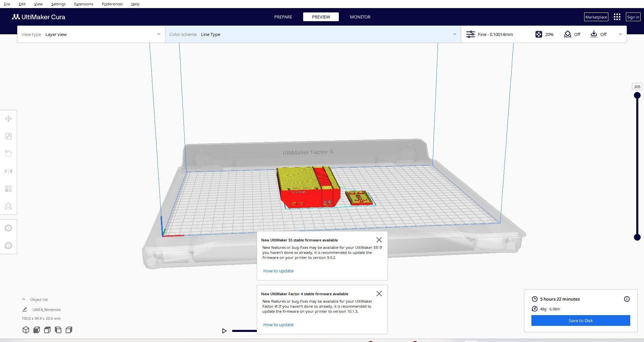Click the 100.0 x 99.9 x 20.6 mm dimensions
The image size is (644, 342).
click(x=41, y=318)
